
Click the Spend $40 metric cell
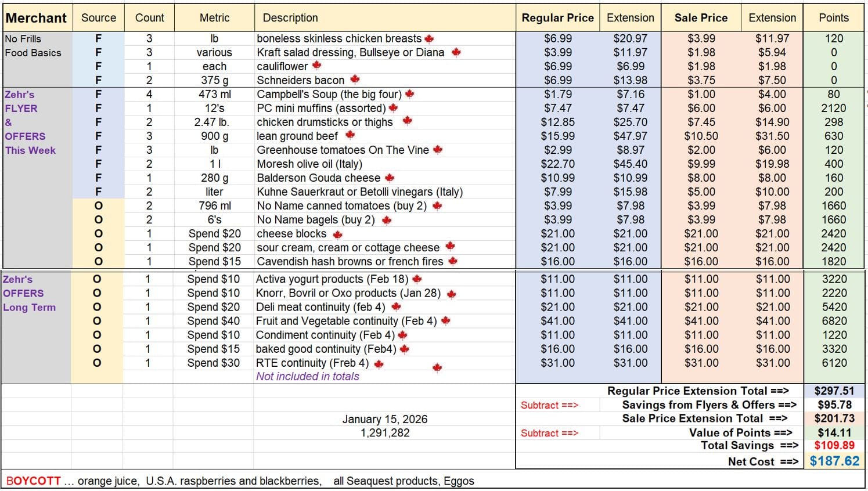(x=213, y=321)
